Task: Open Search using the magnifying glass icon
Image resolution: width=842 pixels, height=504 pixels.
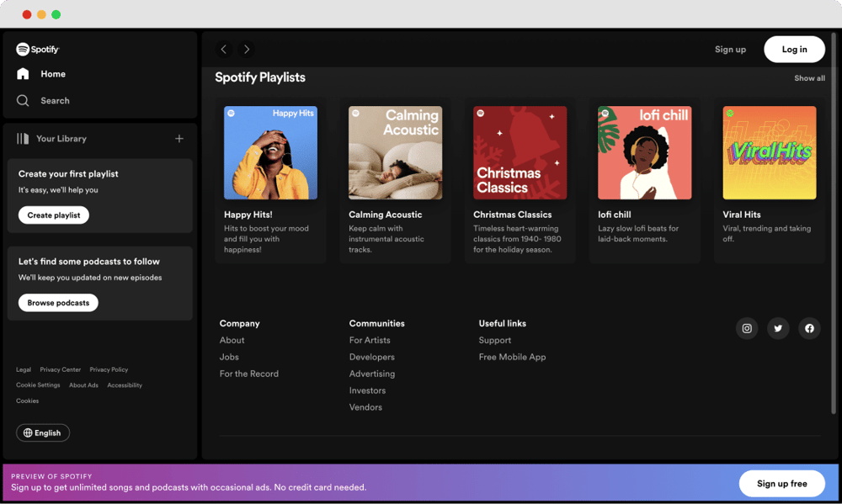Action: 23,100
